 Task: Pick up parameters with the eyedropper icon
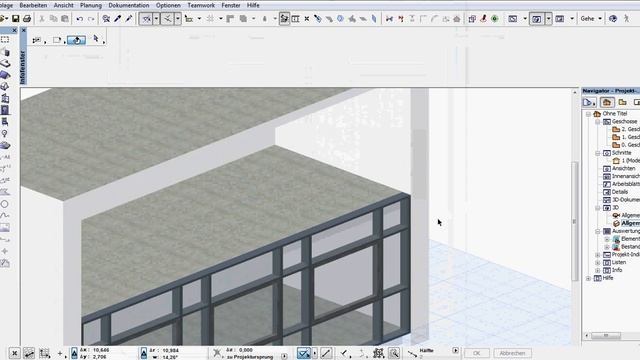click(118, 19)
